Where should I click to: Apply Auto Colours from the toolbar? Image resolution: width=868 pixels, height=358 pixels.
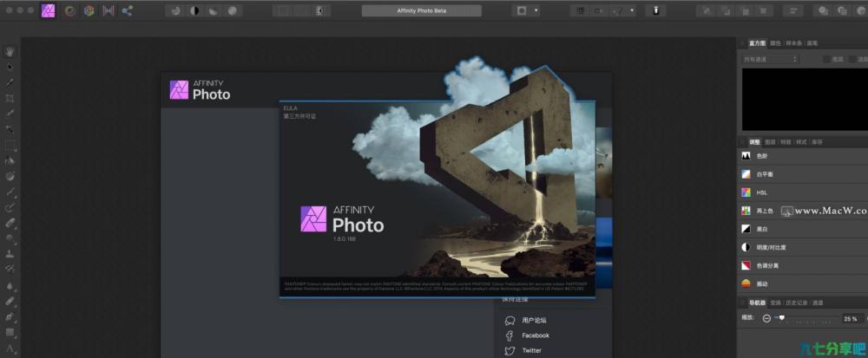[x=214, y=10]
